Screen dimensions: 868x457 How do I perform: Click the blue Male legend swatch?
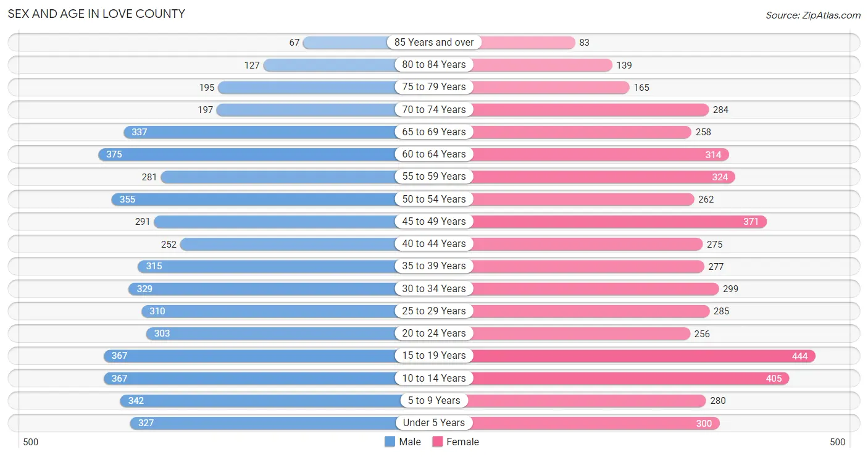click(x=390, y=442)
